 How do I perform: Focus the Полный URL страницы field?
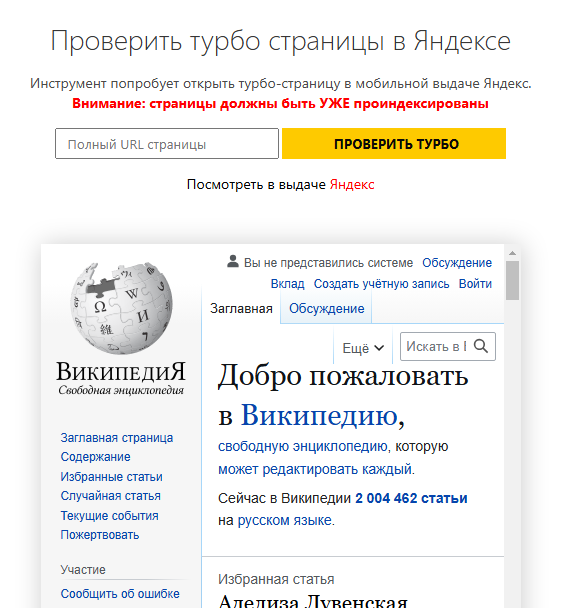tap(167, 143)
